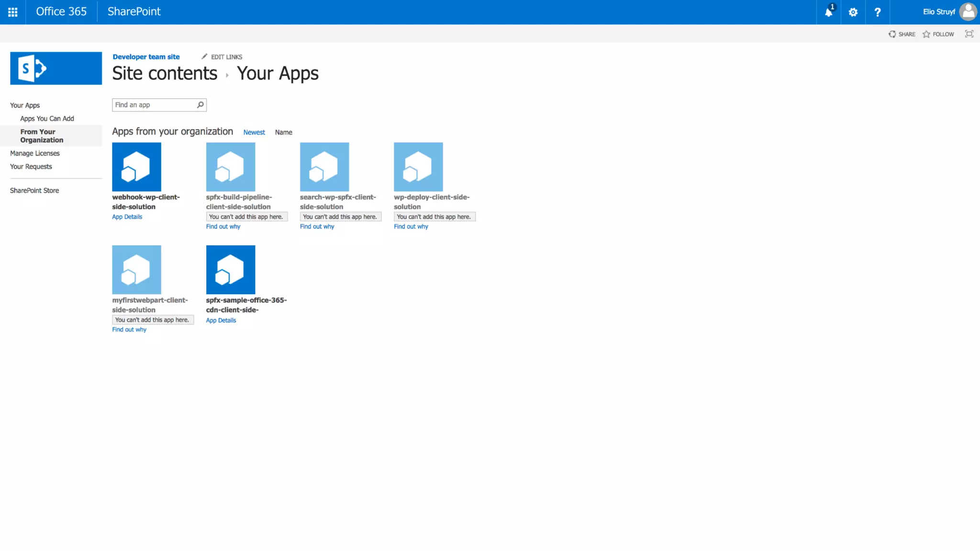This screenshot has width=980, height=551.
Task: Open the notifications bell
Action: 828,12
